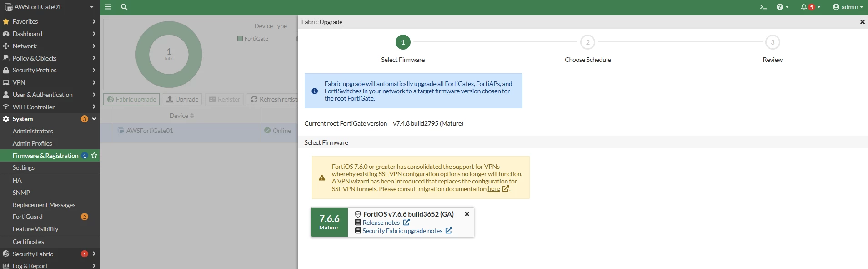868x269 pixels.
Task: Expand the VPN menu
Action: pyautogui.click(x=50, y=82)
